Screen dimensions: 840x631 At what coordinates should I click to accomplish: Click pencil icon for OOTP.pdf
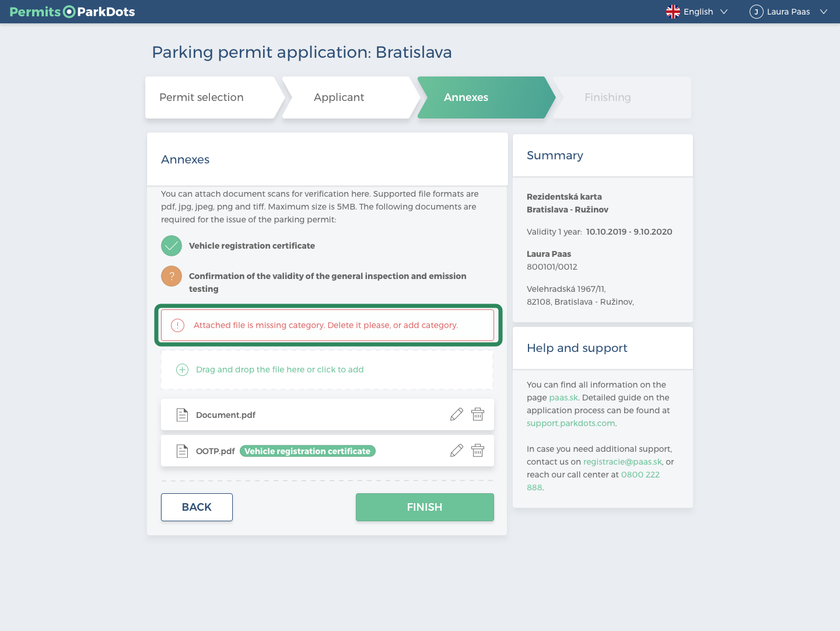(x=457, y=451)
